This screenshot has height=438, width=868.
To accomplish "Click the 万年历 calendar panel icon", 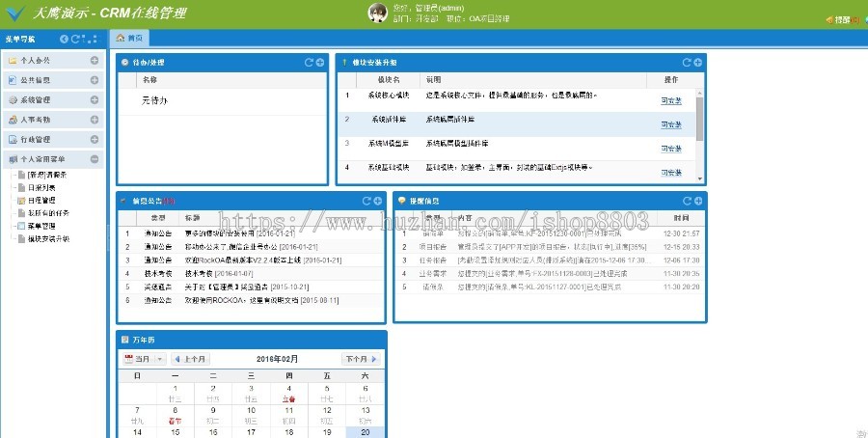I will [x=124, y=340].
